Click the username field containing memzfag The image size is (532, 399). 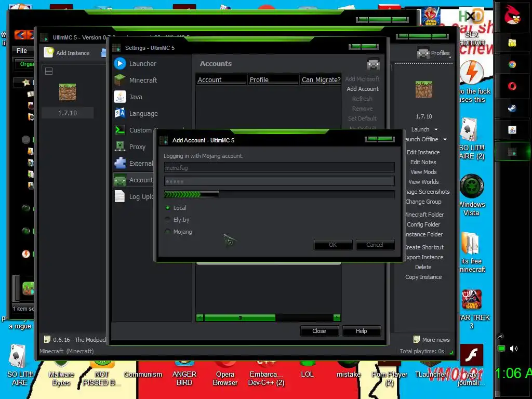279,167
